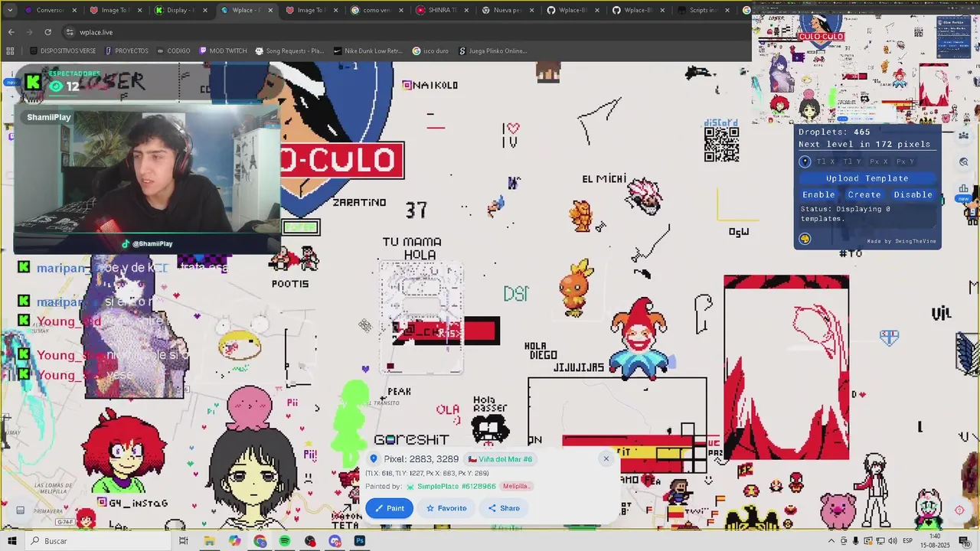Open the PROYECTOS bookmark
The height and width of the screenshot is (551, 980).
point(126,51)
